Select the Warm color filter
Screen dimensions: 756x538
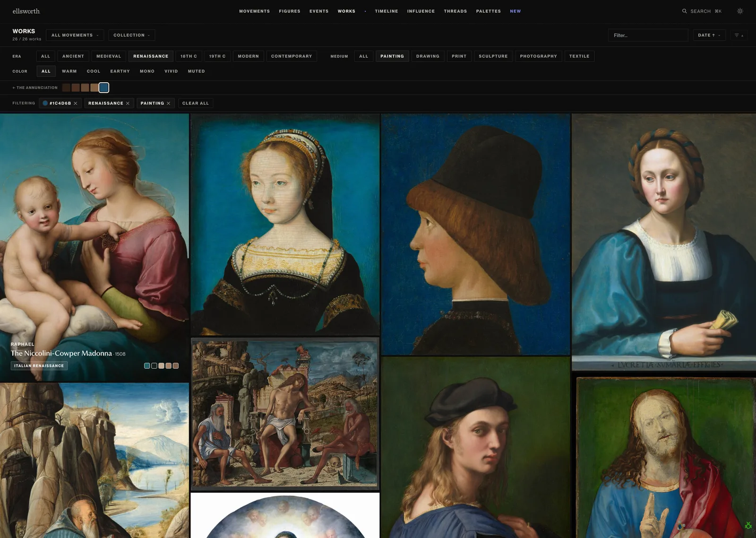pos(69,71)
